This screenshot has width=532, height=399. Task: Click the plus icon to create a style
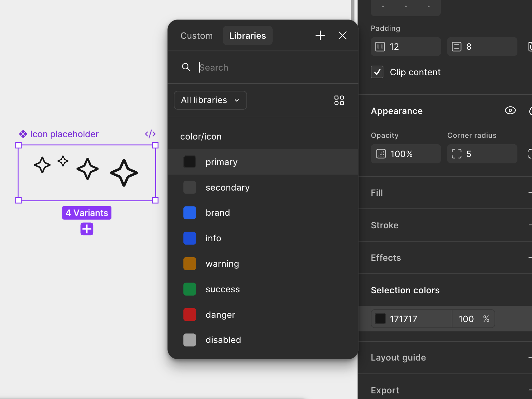320,35
